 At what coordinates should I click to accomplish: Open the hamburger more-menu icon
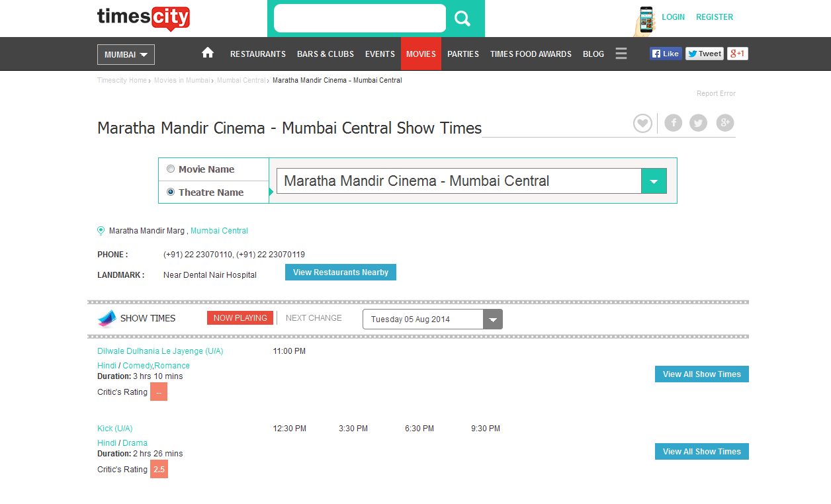click(x=621, y=54)
